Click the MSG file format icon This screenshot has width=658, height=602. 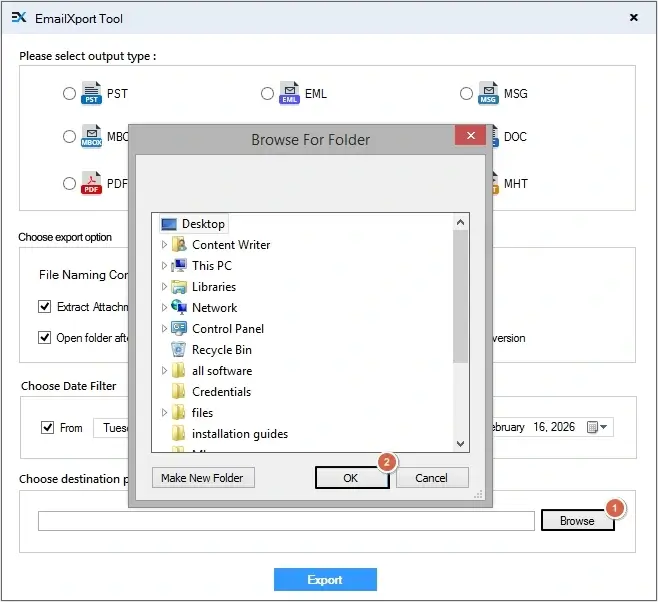point(488,93)
